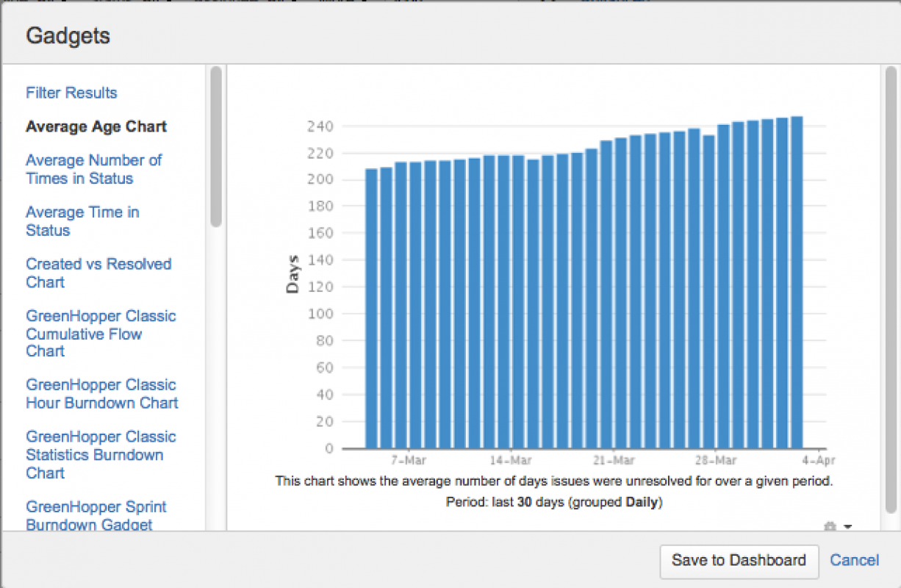This screenshot has height=588, width=901.
Task: Open the GreenHopper Sprint Burndown Gadget
Action: pyautogui.click(x=96, y=515)
